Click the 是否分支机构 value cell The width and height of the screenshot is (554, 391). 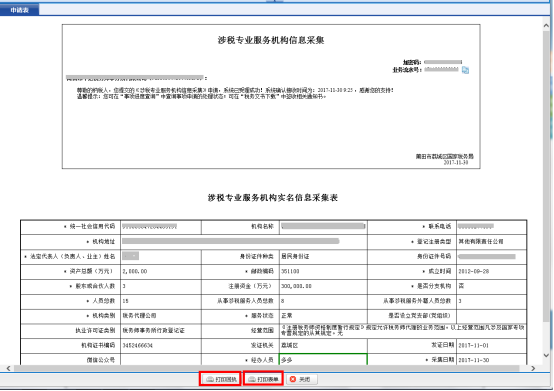[491, 286]
